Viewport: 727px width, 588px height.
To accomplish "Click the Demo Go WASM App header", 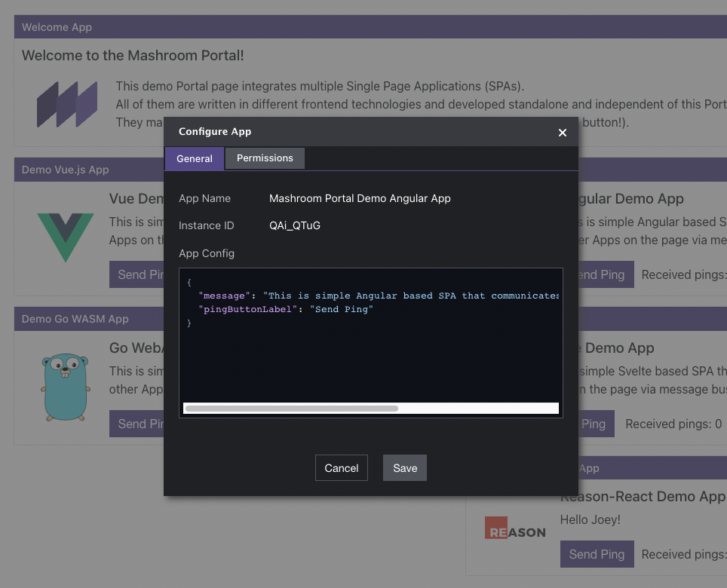I will click(89, 319).
